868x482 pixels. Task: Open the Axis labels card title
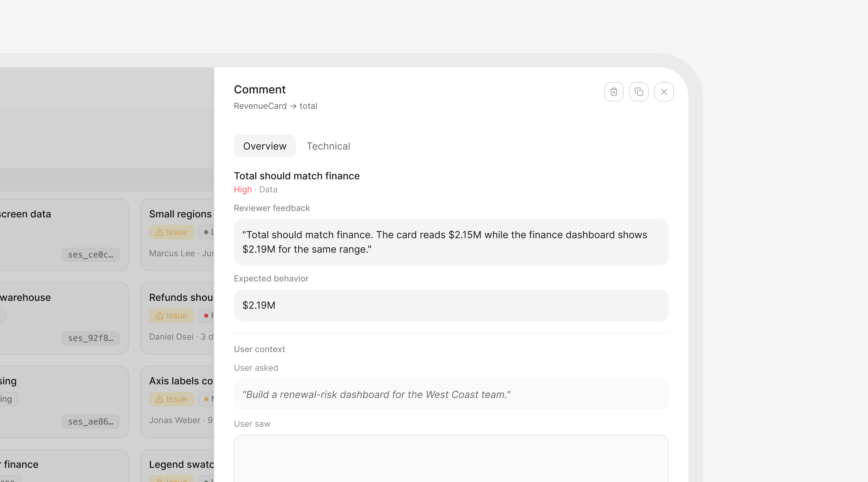coord(181,381)
